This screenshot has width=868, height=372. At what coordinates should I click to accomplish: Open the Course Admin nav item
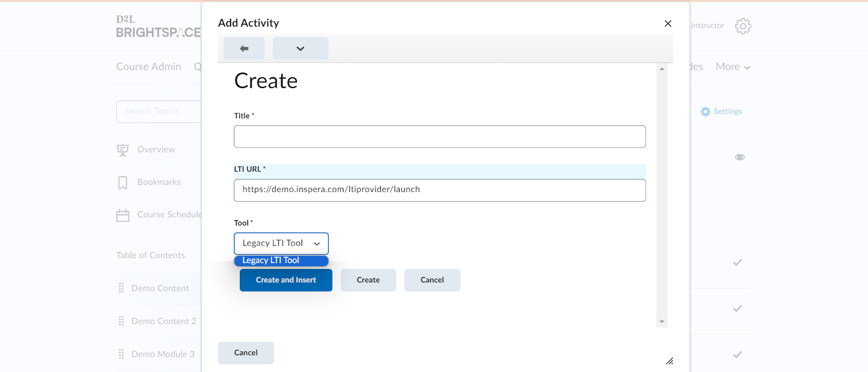pos(149,67)
